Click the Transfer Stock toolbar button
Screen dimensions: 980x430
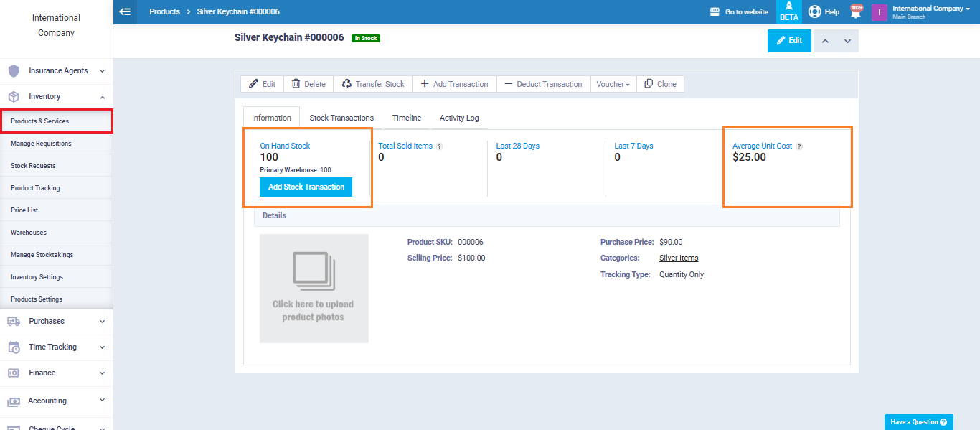[x=373, y=84]
